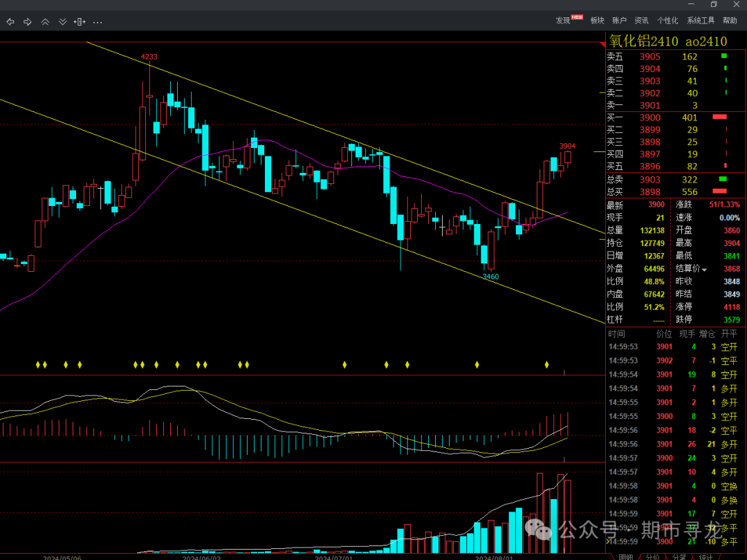
Task: Click the 买一 bid price 3900
Action: (649, 118)
